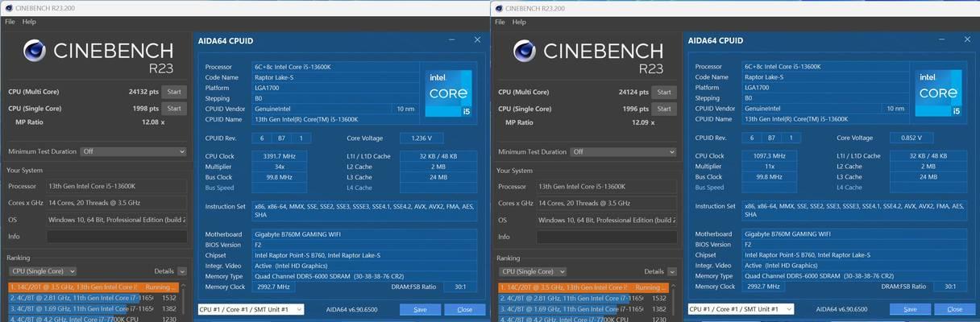Click the Close button in left AIDA64 CPUID
The height and width of the screenshot is (322, 980).
pyautogui.click(x=465, y=309)
